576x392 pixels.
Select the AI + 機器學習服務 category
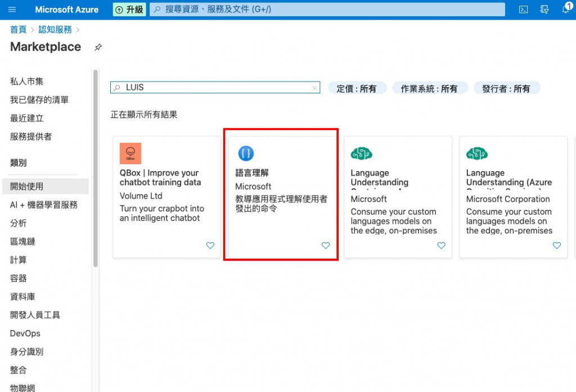point(44,205)
